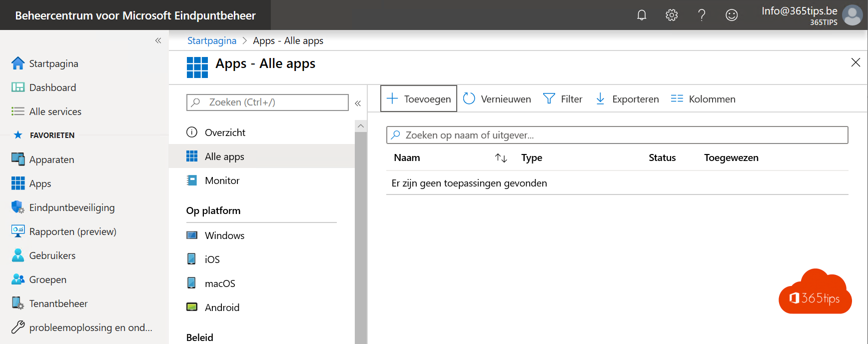Click scrollbar up arrow in Apps menu
This screenshot has height=344, width=868.
[x=360, y=126]
